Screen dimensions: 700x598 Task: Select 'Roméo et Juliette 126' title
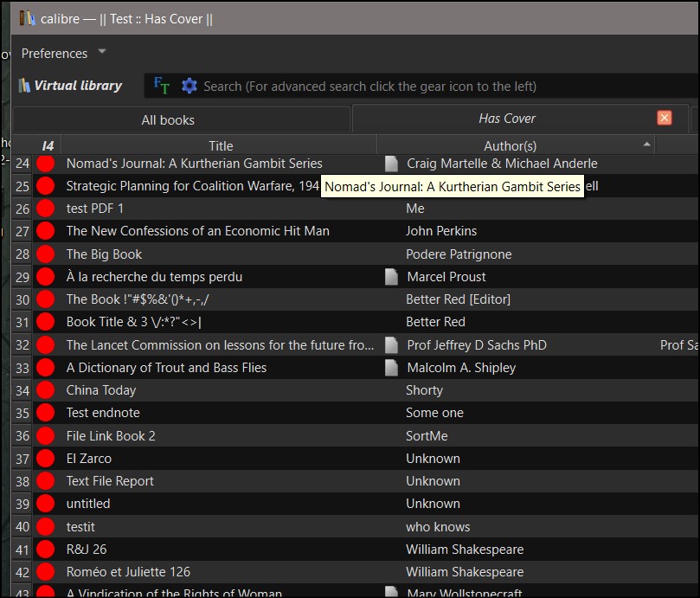[x=128, y=572]
